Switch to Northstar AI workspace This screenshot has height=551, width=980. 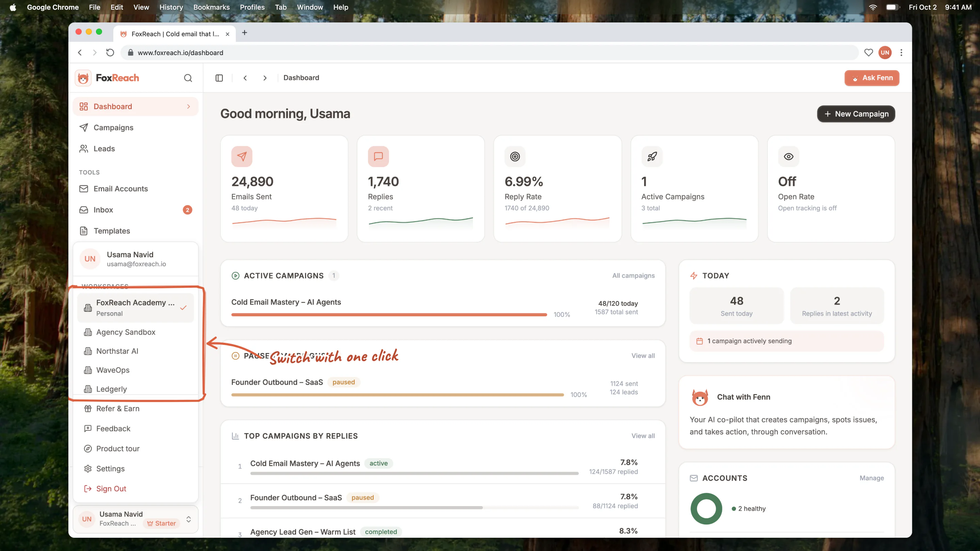click(135, 351)
